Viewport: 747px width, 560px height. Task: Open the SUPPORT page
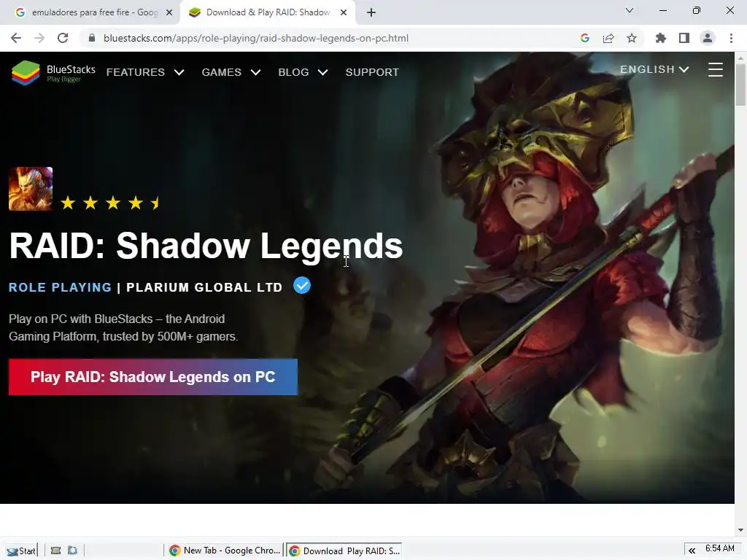point(372,72)
